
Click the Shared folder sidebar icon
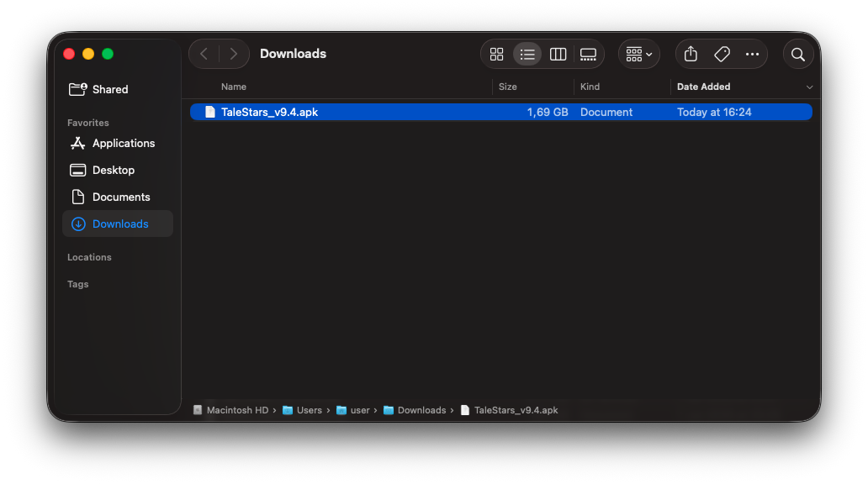(77, 89)
